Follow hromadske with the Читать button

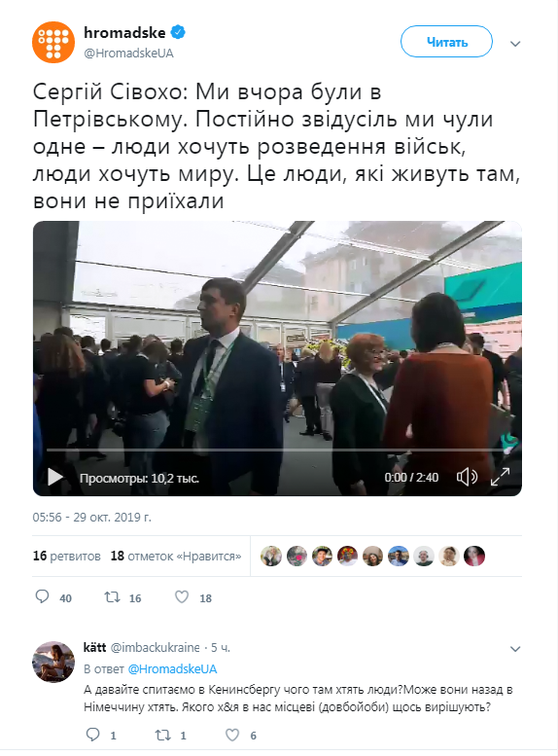point(446,42)
